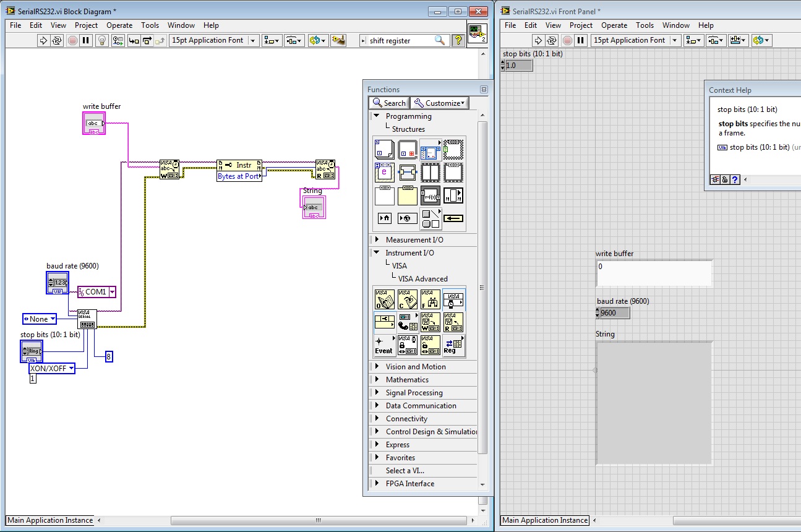This screenshot has height=532, width=801.
Task: Toggle lock in Context Help window
Action: point(724,179)
